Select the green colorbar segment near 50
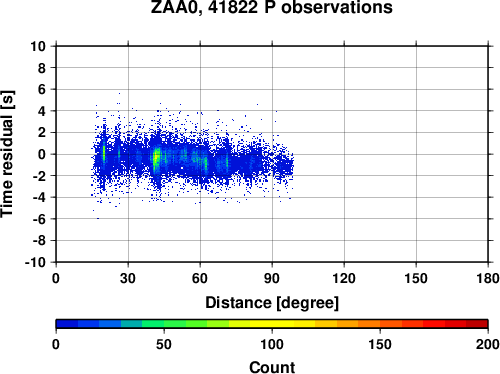This screenshot has width=500, height=374. click(164, 324)
